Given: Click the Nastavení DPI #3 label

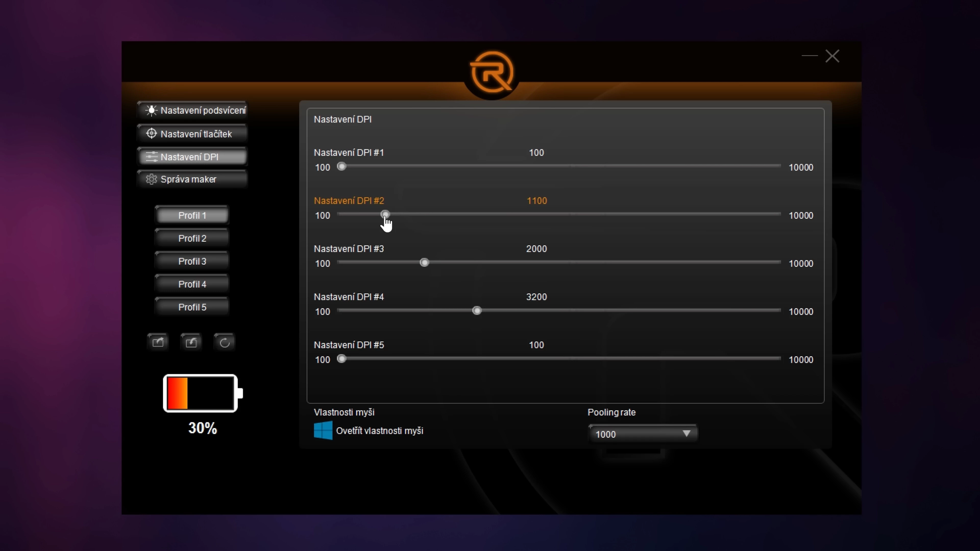Looking at the screenshot, I should click(x=349, y=249).
